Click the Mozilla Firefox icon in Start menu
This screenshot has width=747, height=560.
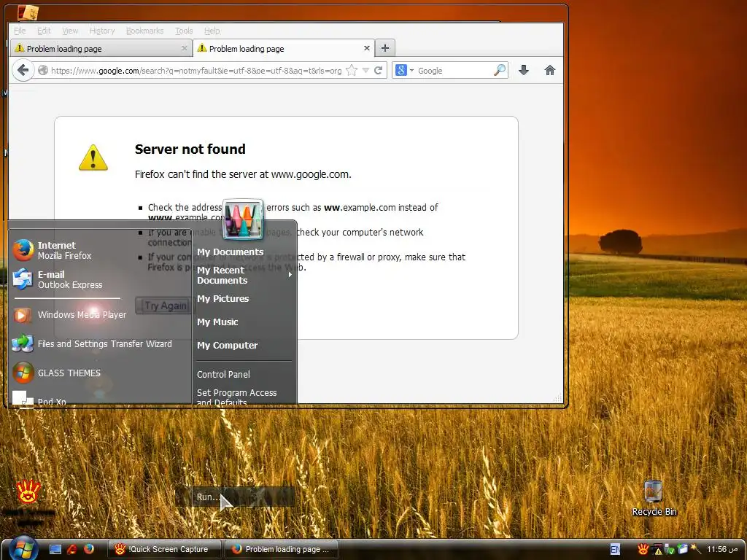[x=23, y=251]
